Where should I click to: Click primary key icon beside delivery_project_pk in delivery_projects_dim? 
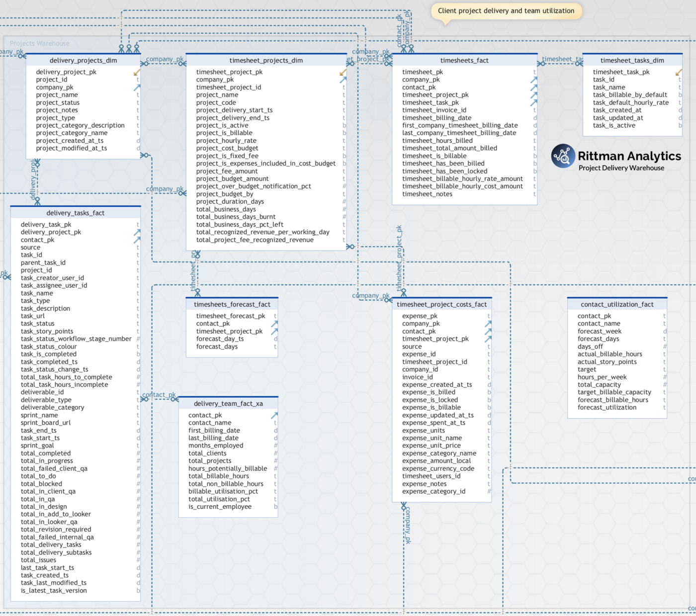(x=137, y=73)
